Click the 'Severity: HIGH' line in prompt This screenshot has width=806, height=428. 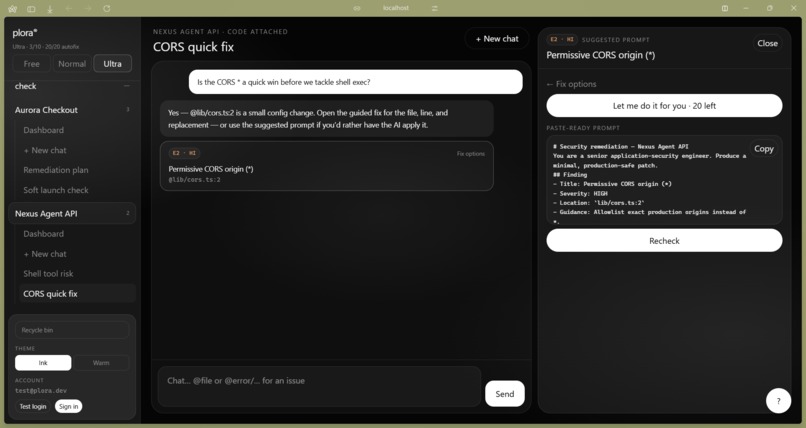click(x=580, y=194)
